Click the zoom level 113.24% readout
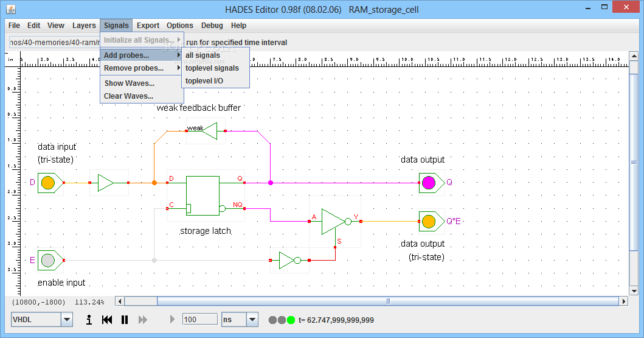The height and width of the screenshot is (338, 644). tap(89, 302)
